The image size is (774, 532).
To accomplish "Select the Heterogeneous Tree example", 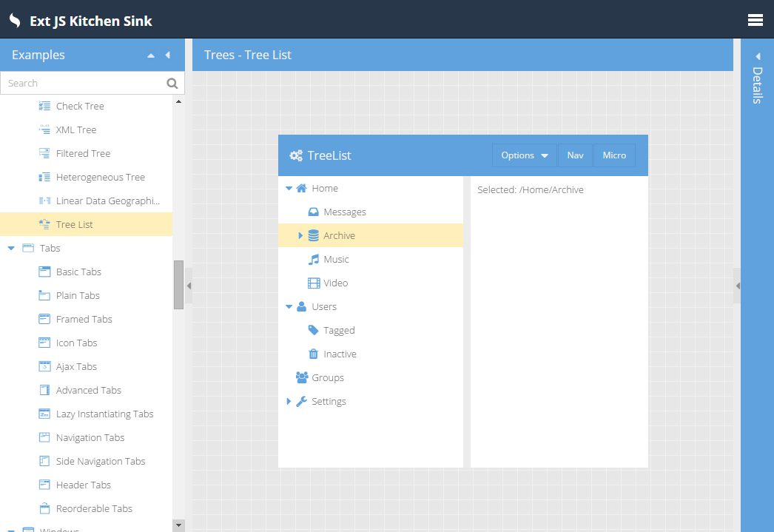I will click(x=100, y=178).
